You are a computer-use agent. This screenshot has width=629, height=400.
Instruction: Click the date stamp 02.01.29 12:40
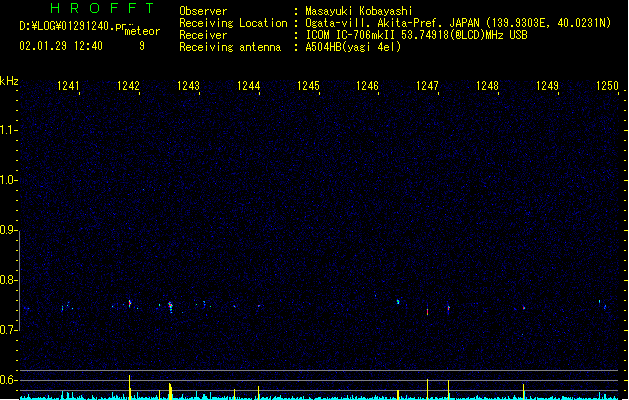coord(61,46)
